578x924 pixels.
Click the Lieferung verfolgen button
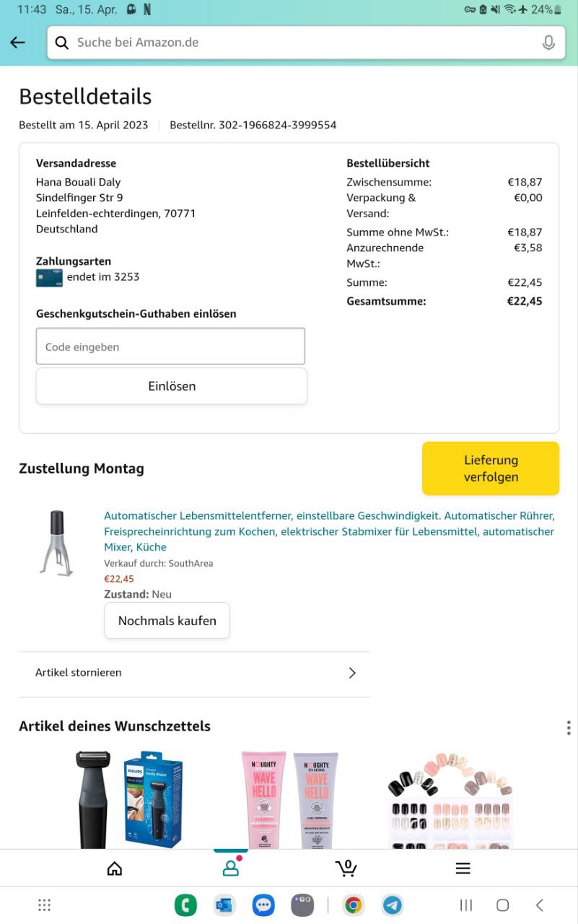[x=491, y=468]
